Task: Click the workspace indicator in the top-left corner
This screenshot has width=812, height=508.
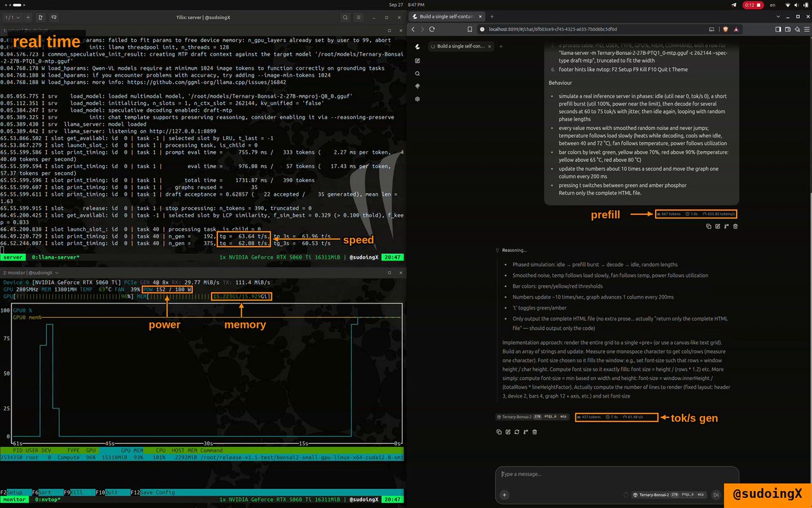Action: tap(15, 5)
